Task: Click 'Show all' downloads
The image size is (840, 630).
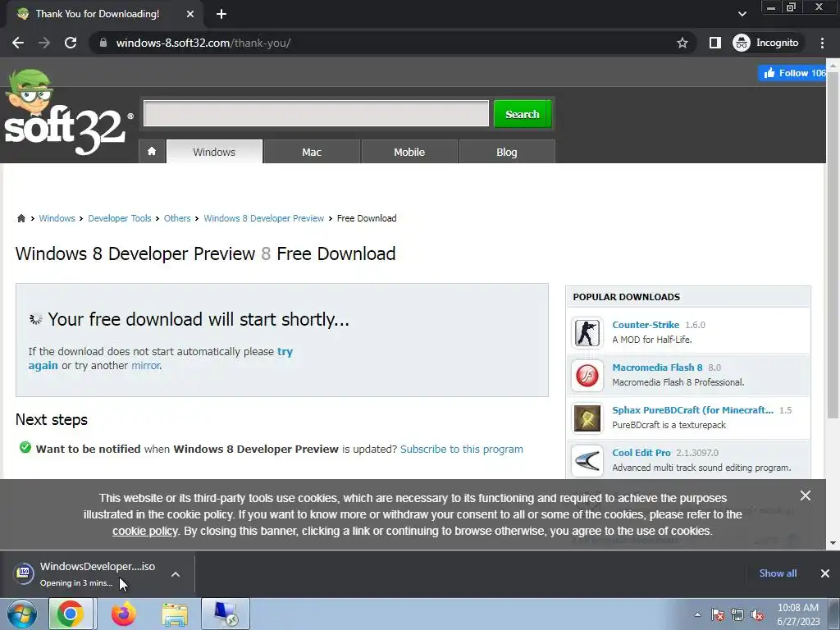Action: tap(778, 573)
